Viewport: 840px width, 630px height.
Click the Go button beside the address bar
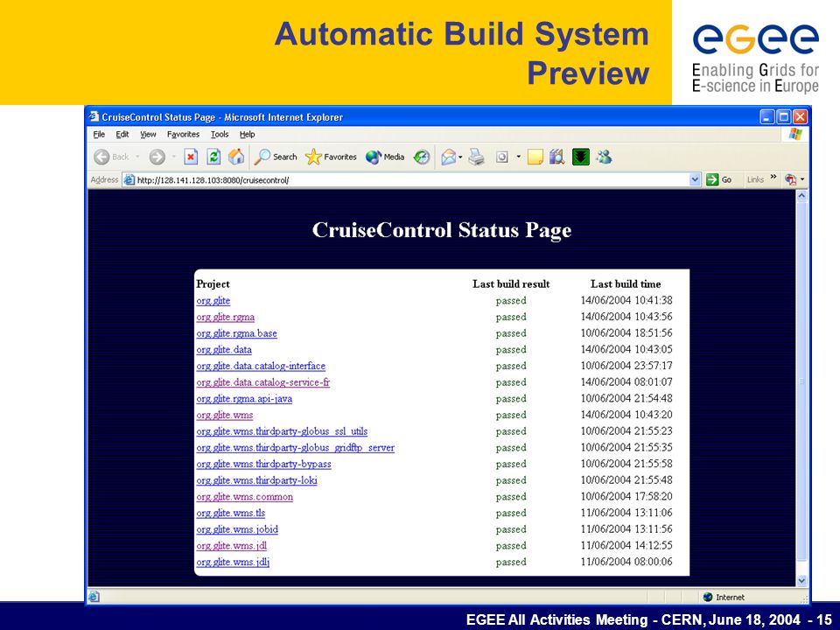coord(719,179)
